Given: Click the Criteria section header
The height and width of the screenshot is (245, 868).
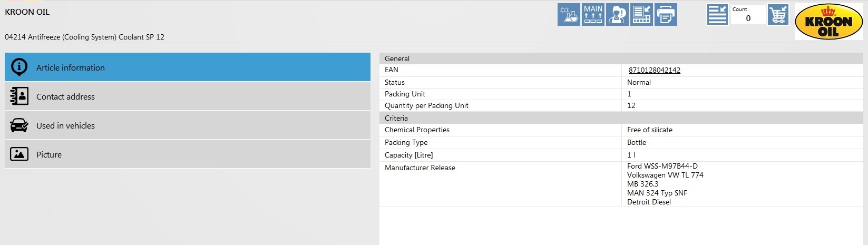Looking at the screenshot, I should tap(621, 118).
